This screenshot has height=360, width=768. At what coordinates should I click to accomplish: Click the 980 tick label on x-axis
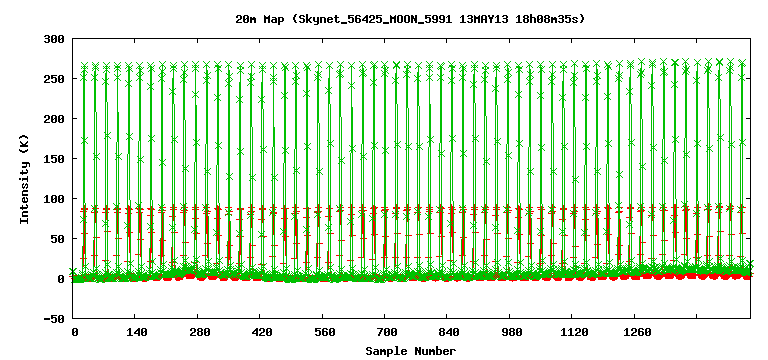512,332
